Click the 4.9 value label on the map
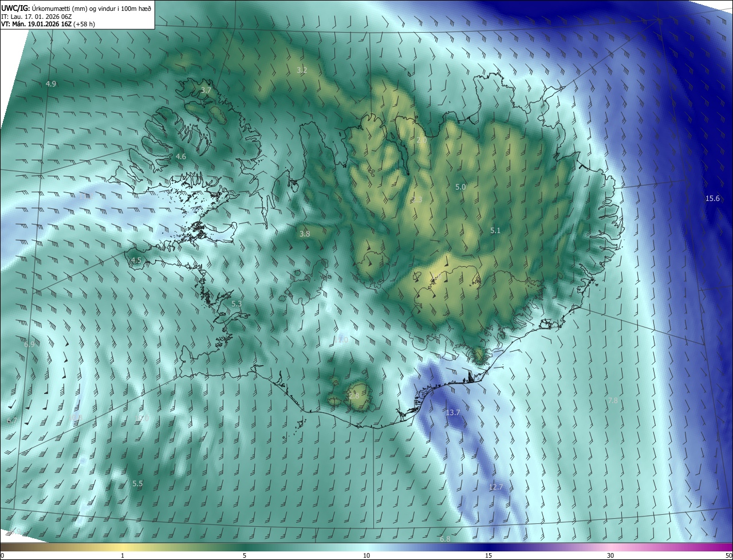Image resolution: width=733 pixels, height=560 pixels. click(x=51, y=84)
